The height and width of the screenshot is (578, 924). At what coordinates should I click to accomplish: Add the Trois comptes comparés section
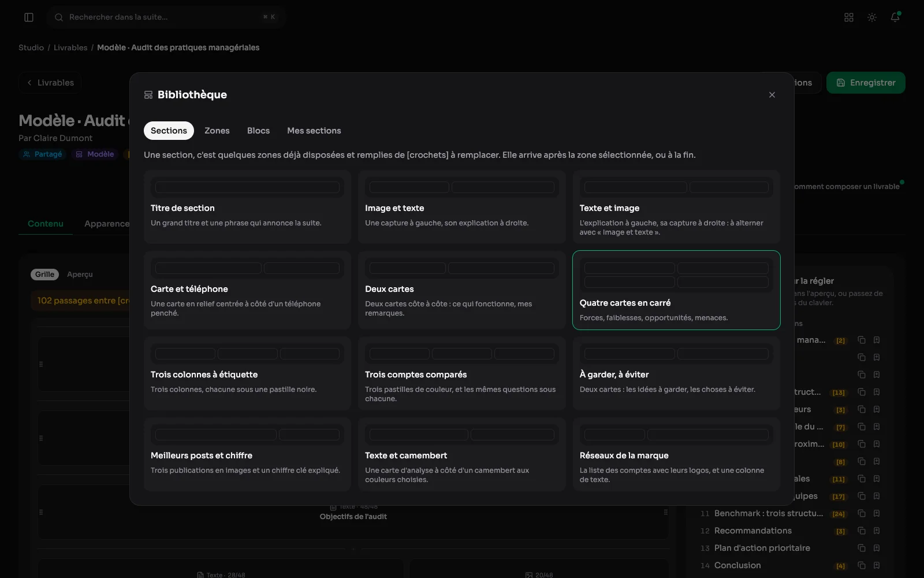[462, 373]
